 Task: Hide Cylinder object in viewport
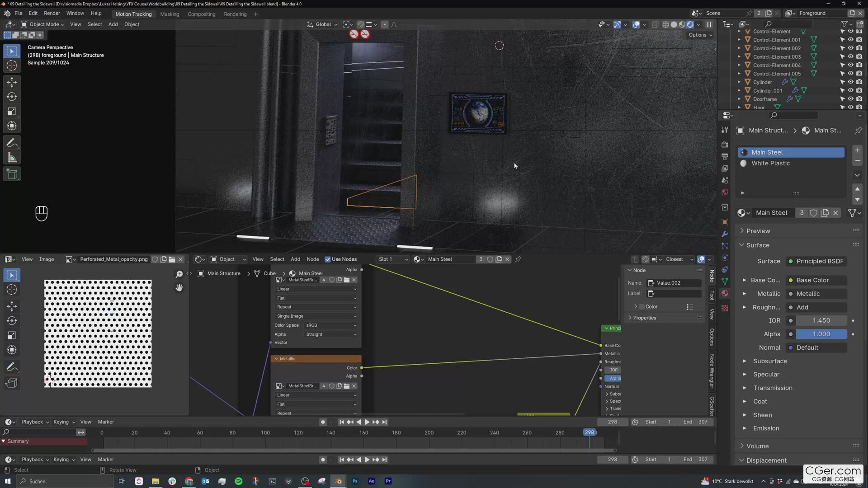tap(850, 82)
